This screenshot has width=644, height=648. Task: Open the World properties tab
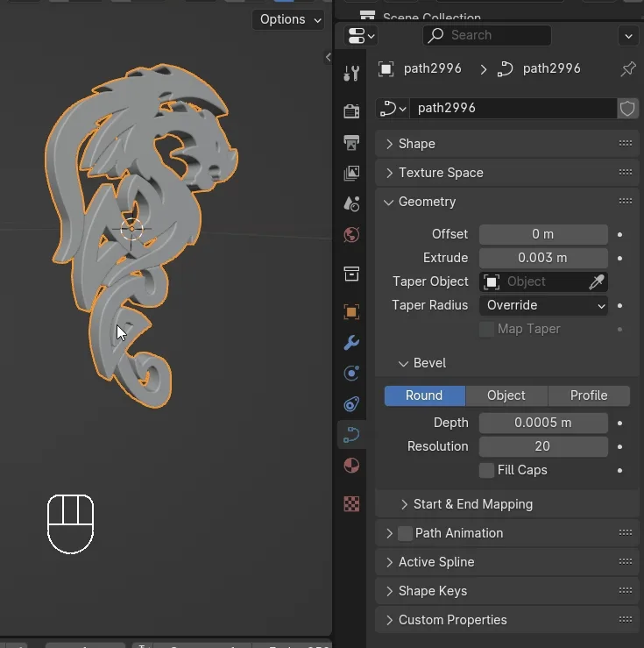pos(351,235)
